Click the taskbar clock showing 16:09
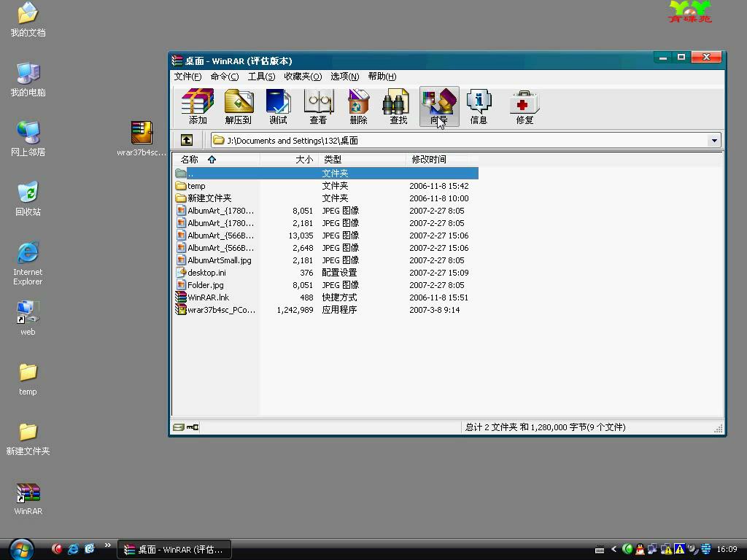The height and width of the screenshot is (560, 747). (727, 549)
